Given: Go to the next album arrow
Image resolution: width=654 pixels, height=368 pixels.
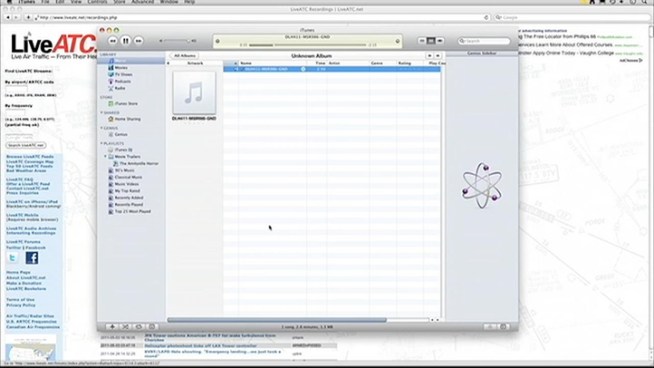Looking at the screenshot, I should click(x=438, y=55).
